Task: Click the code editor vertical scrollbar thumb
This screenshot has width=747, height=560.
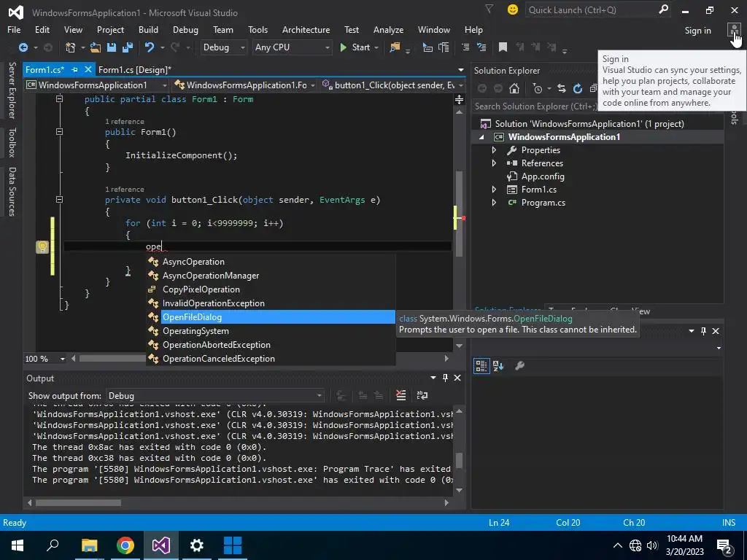Action: (460, 214)
